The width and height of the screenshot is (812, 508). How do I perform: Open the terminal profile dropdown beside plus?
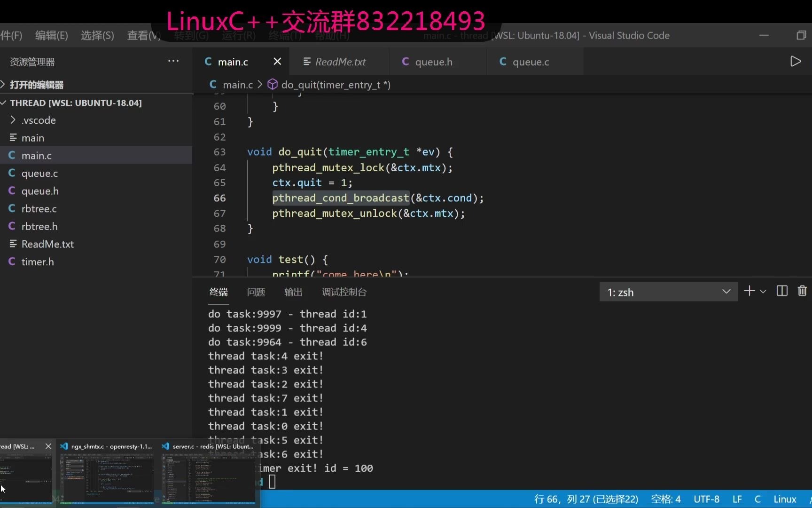[x=763, y=291]
